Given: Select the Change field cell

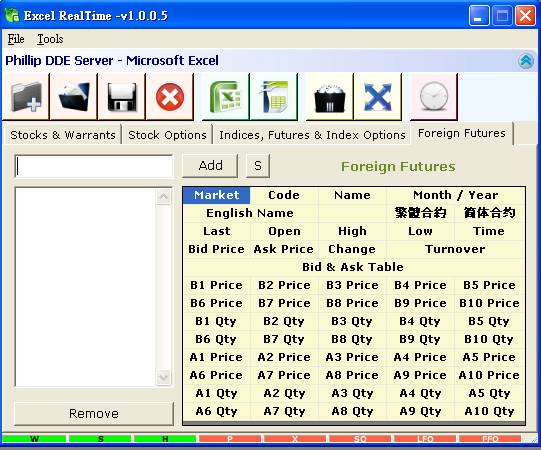Looking at the screenshot, I should click(352, 249).
